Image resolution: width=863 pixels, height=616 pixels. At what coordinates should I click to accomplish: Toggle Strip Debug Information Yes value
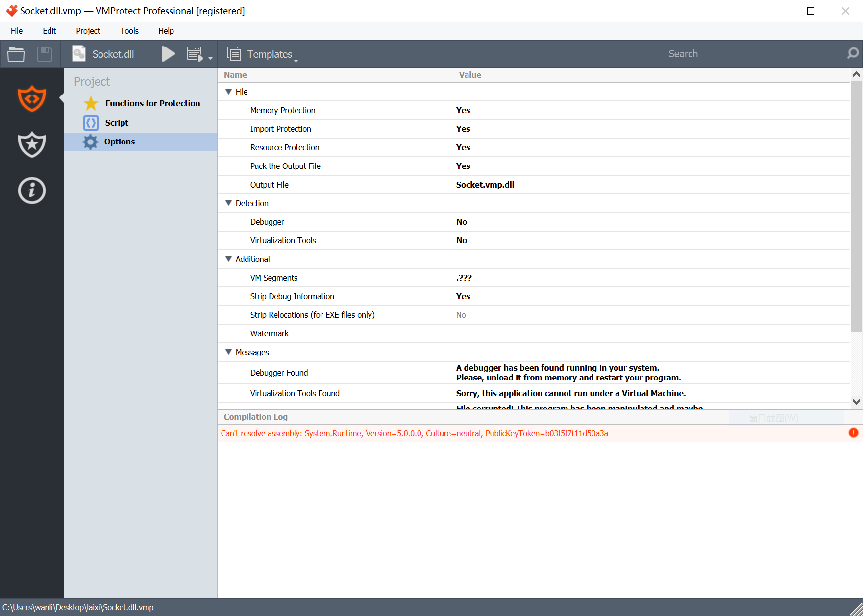(463, 296)
